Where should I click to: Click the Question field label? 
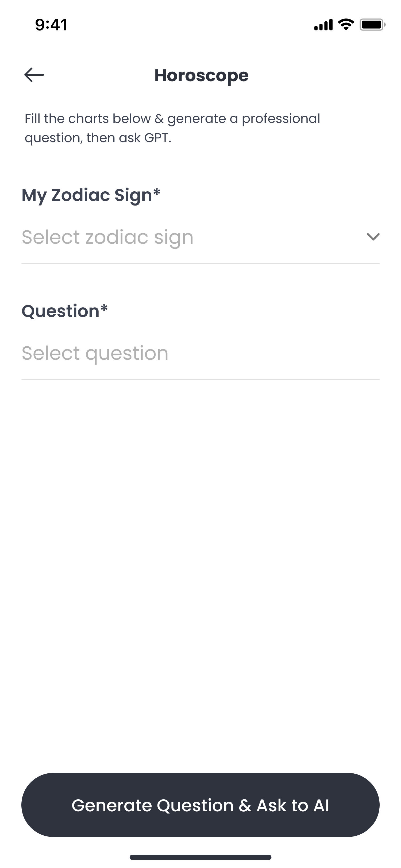click(x=61, y=311)
